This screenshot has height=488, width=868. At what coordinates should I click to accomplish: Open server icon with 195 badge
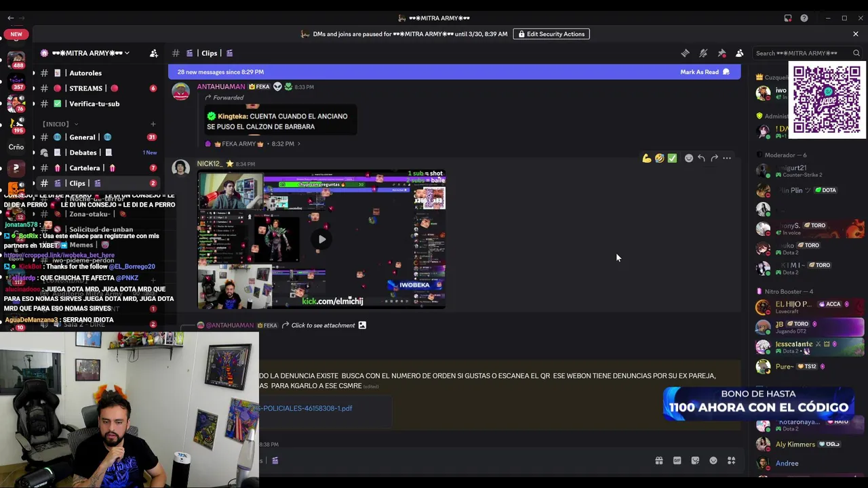pyautogui.click(x=16, y=125)
